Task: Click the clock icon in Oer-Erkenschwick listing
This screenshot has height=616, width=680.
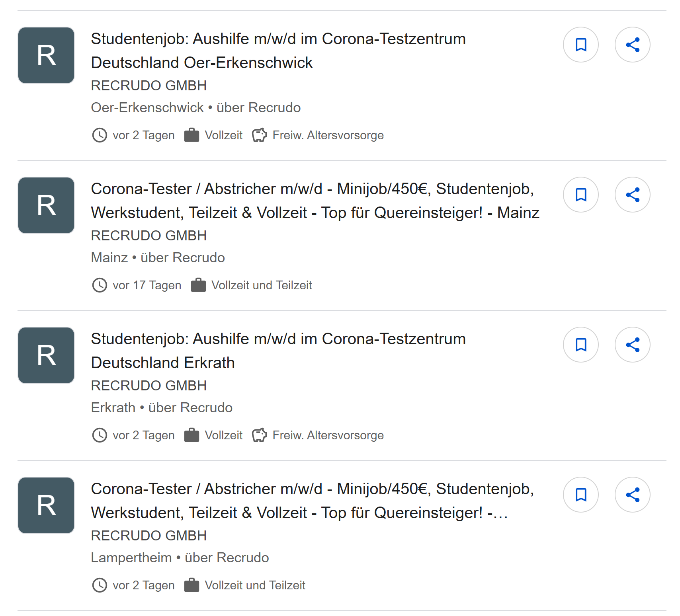Action: pyautogui.click(x=100, y=135)
